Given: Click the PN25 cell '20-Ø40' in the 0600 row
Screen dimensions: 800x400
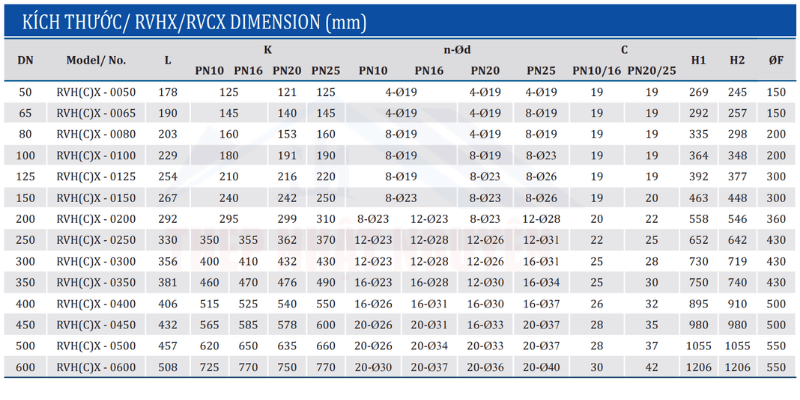Looking at the screenshot, I should pos(541,367).
